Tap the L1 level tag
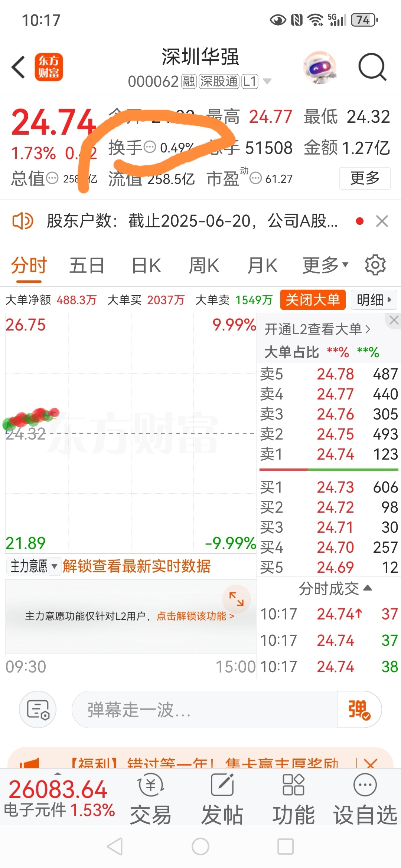The width and height of the screenshot is (401, 868). point(250,81)
